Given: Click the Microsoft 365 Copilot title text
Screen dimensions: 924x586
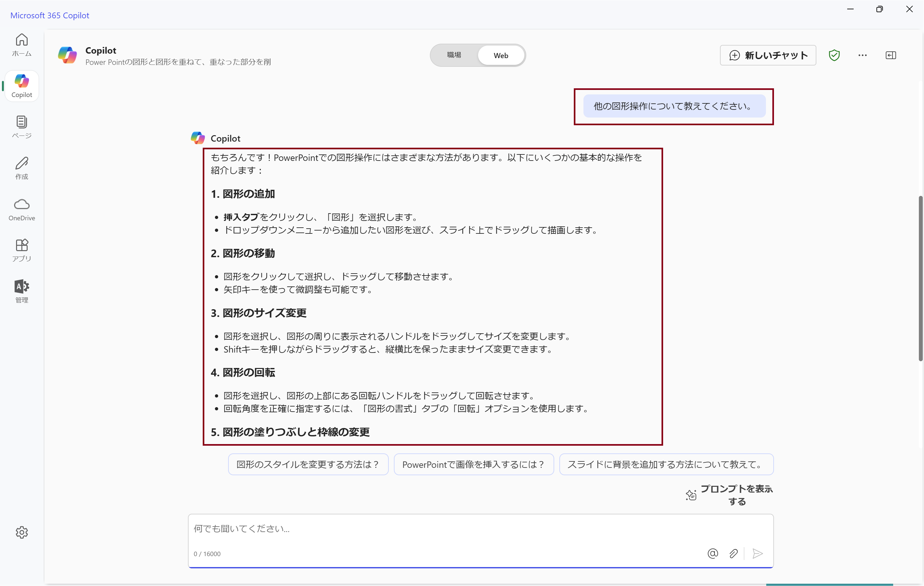Looking at the screenshot, I should (x=49, y=15).
